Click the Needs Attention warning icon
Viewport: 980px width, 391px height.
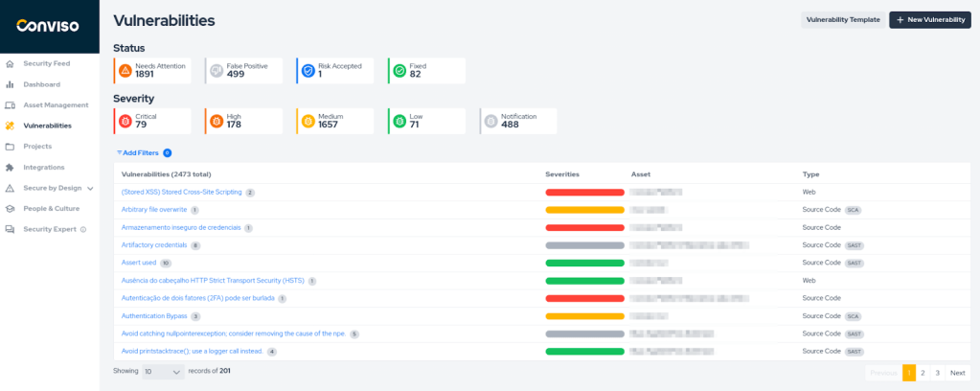tap(125, 71)
